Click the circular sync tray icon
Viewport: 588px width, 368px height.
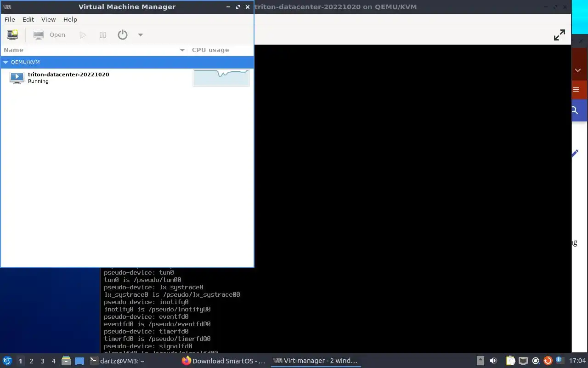click(x=535, y=361)
